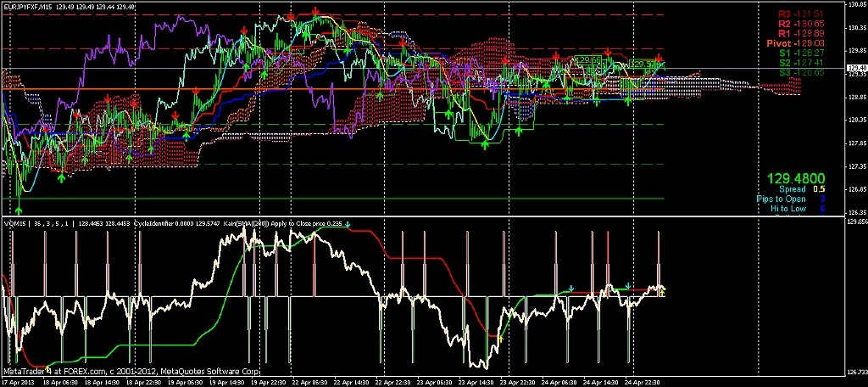Screen dimensions: 868x387
Task: Click the green up arrow at bottom-left chart low
Action: 19,207
